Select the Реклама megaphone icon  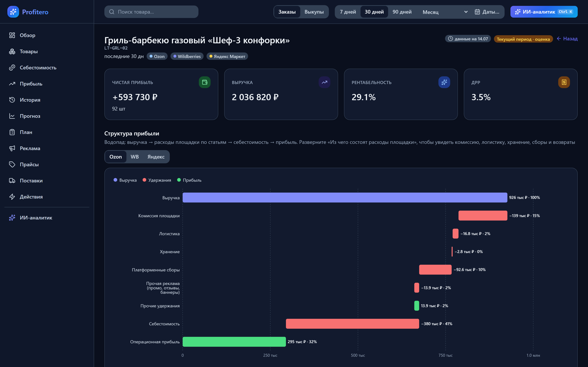pyautogui.click(x=12, y=148)
